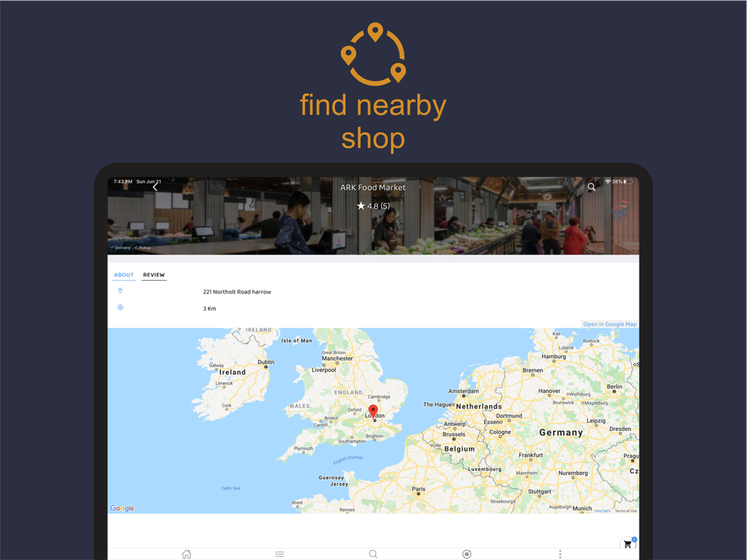Go back using the header arrow

point(155,187)
